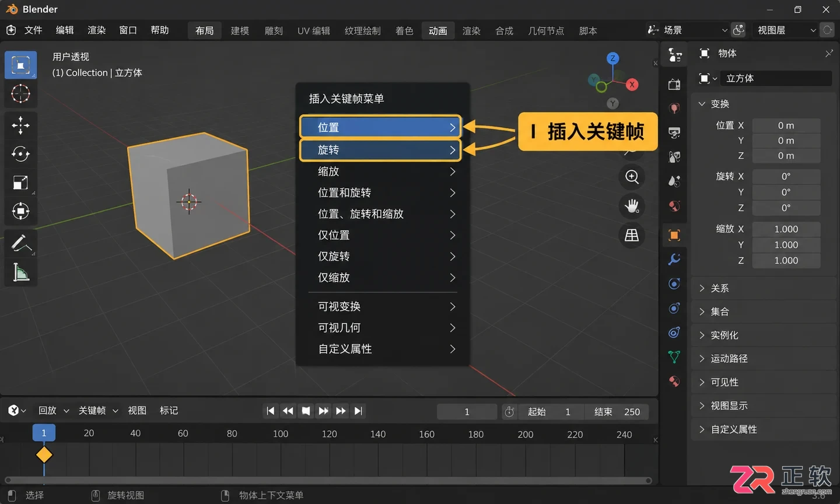Expand the 集合 panel

764,311
